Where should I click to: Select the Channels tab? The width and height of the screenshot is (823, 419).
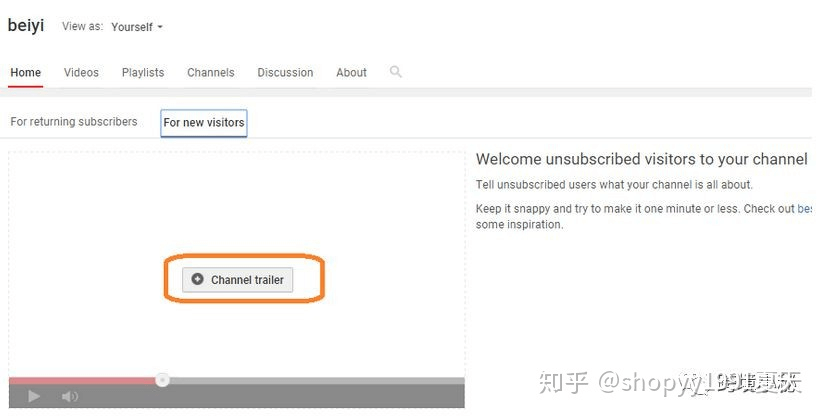pyautogui.click(x=210, y=73)
